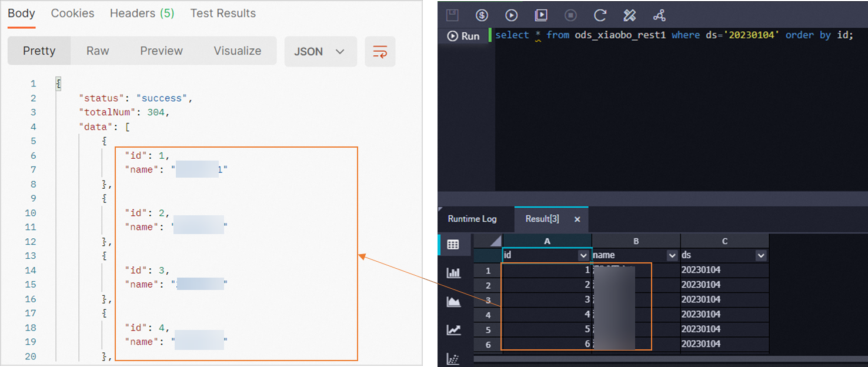This screenshot has height=367, width=868.
Task: Click the id cell with value 2
Action: pyautogui.click(x=547, y=285)
